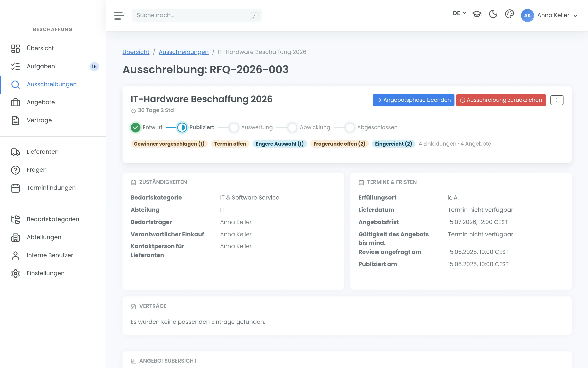The width and height of the screenshot is (588, 368).
Task: Click the Lieferanten truck icon
Action: [16, 152]
